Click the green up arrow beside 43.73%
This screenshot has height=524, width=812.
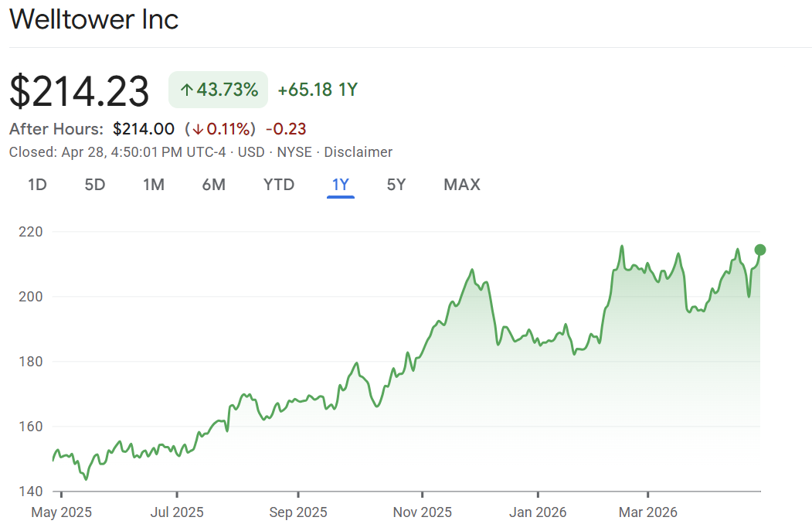click(x=186, y=90)
